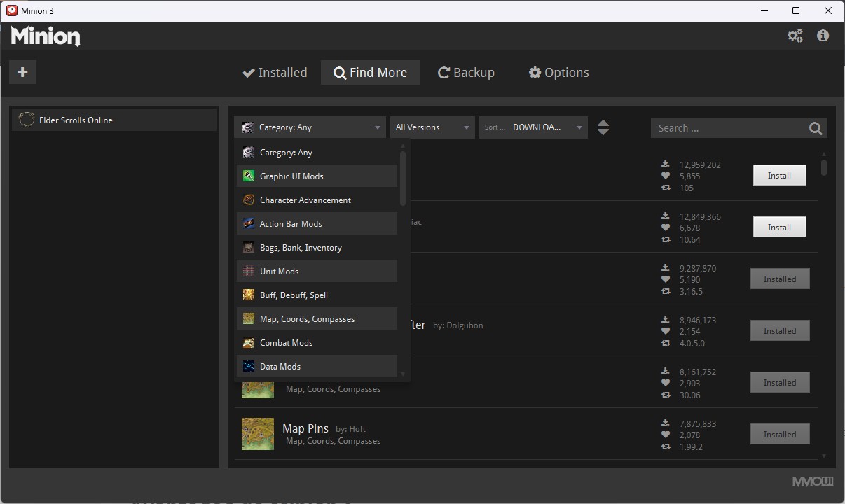Screen dimensions: 845x504
Task: Switch to the Installed tab
Action: 274,72
